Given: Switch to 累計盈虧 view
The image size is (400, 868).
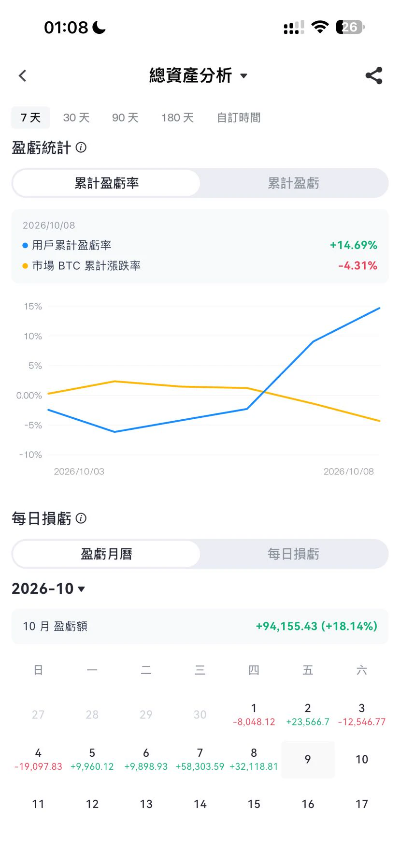Looking at the screenshot, I should (x=294, y=183).
